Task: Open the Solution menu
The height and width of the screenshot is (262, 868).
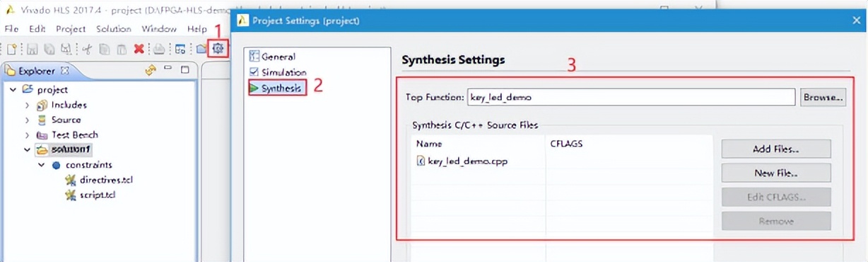Action: click(114, 29)
